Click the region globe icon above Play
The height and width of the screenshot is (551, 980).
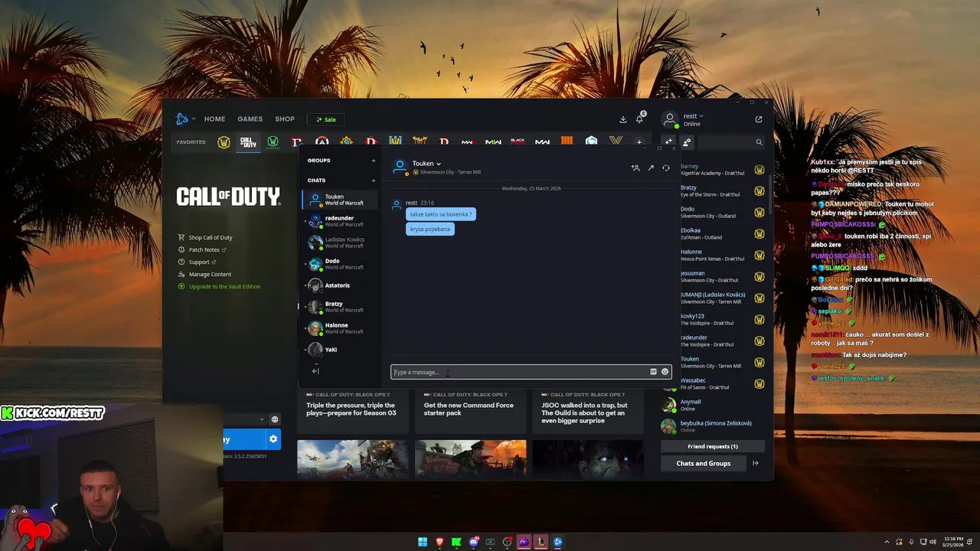point(275,419)
